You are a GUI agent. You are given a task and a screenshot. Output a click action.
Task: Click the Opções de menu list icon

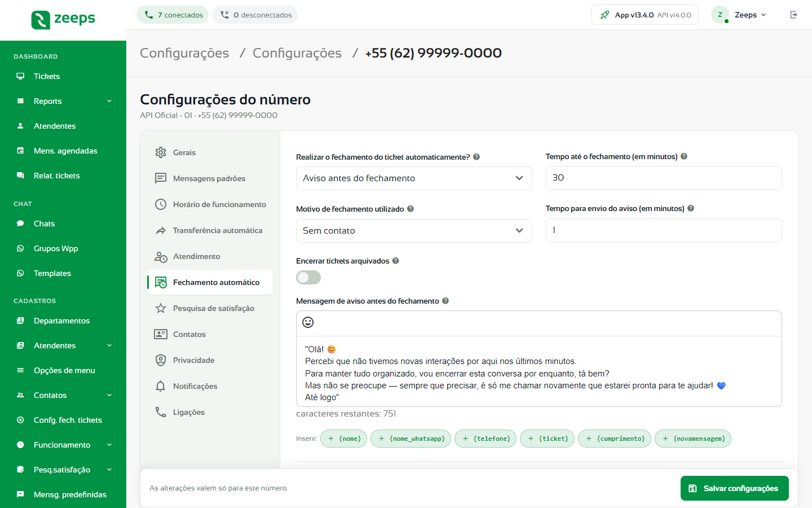tap(20, 370)
